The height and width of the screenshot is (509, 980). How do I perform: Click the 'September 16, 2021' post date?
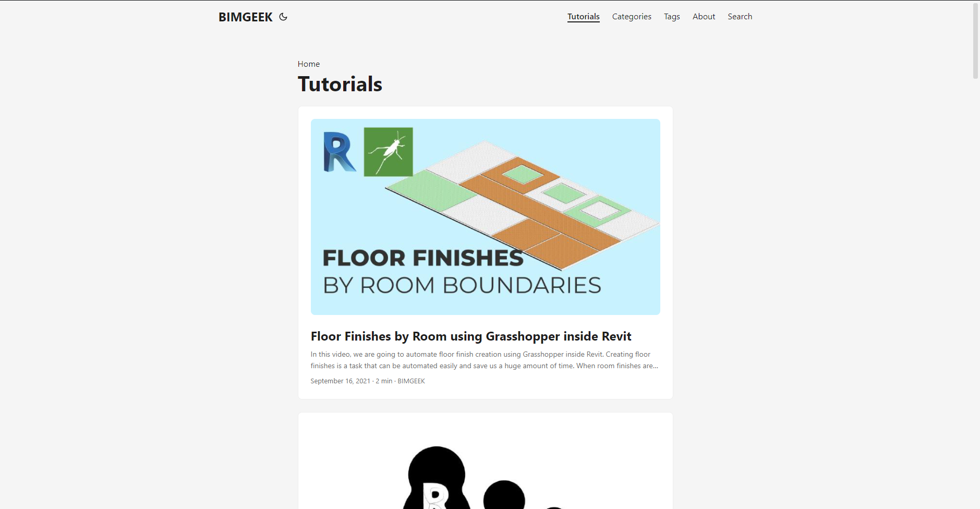340,381
